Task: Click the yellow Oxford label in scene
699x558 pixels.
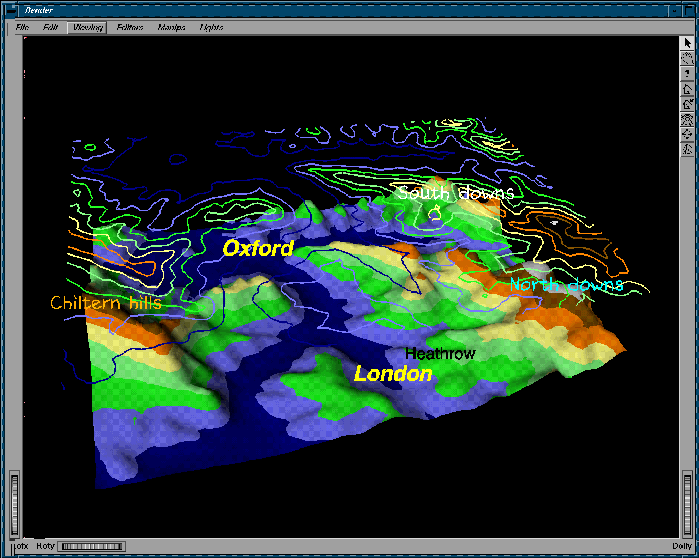Action: [258, 248]
